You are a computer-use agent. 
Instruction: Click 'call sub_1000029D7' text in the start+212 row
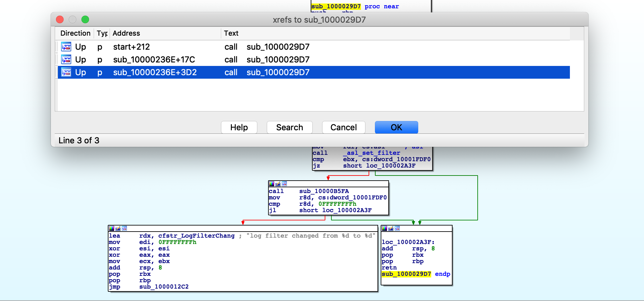(x=267, y=47)
